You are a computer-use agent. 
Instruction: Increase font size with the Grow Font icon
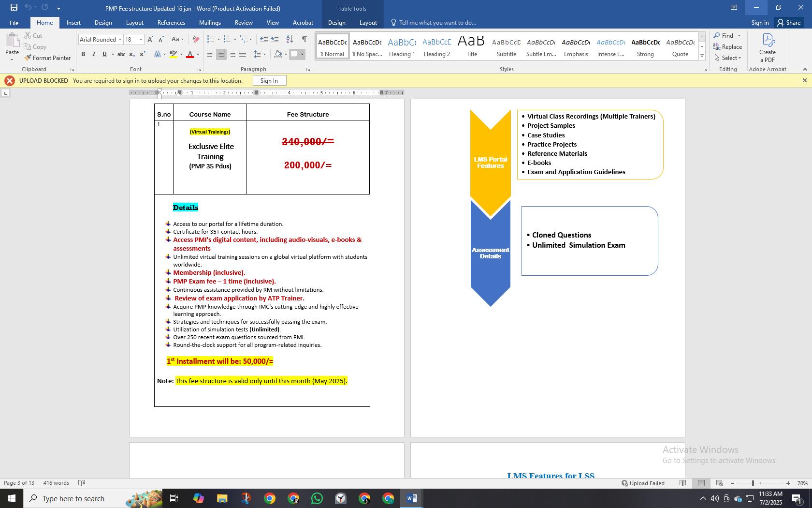tap(150, 39)
